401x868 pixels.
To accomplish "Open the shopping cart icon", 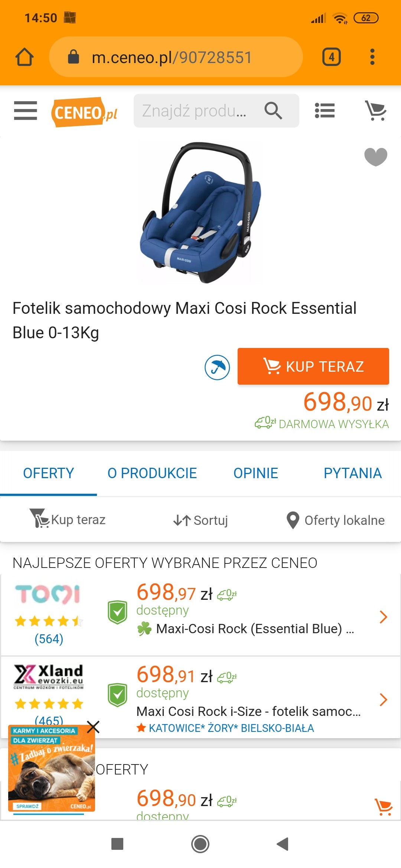I will [376, 111].
